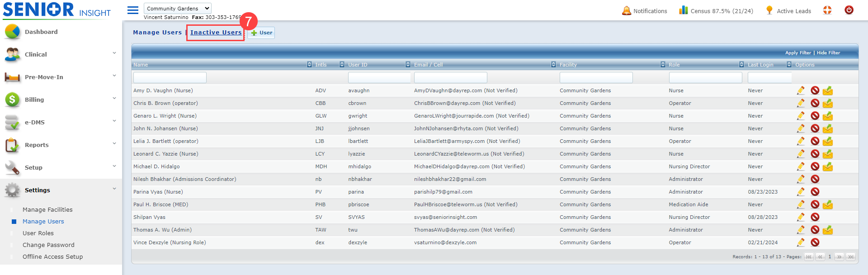The width and height of the screenshot is (868, 275).
Task: Focus the Email / Cell filter field
Action: (451, 77)
